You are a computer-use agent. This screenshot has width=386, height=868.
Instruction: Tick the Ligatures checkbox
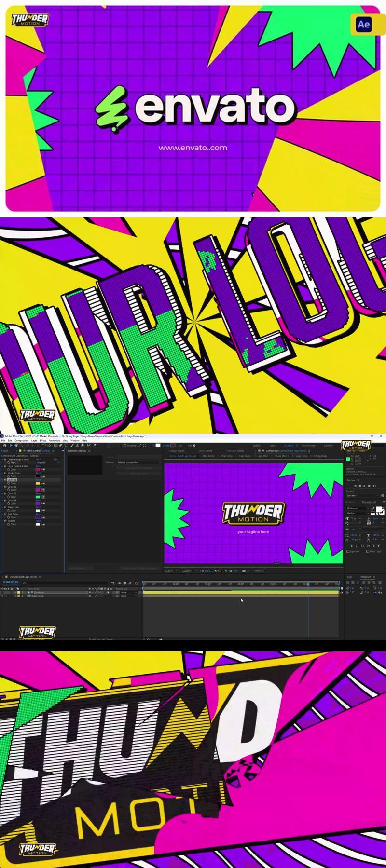coord(348,551)
